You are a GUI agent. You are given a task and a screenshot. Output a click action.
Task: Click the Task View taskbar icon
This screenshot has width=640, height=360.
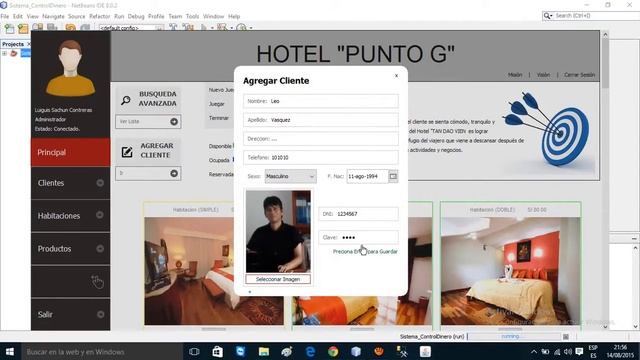pos(194,351)
